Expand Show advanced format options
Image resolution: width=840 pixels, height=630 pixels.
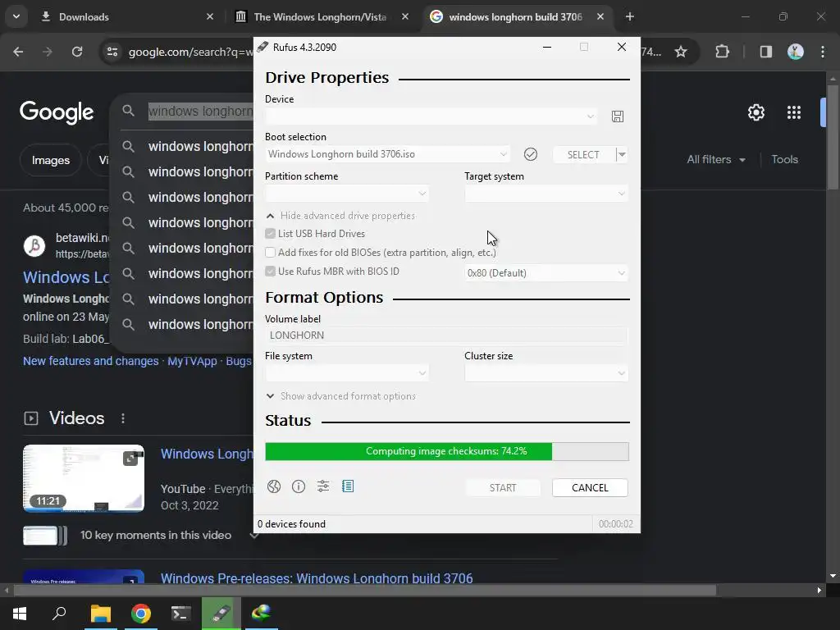(x=340, y=396)
